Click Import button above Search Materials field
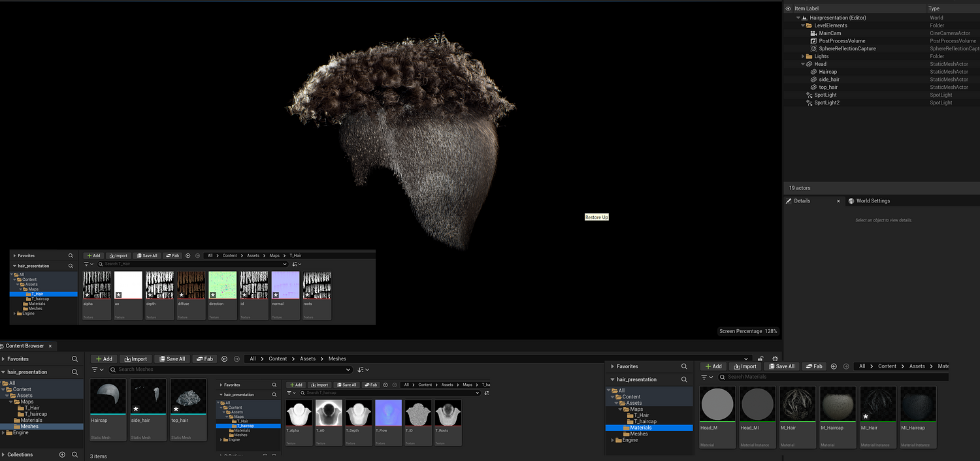 pos(743,366)
